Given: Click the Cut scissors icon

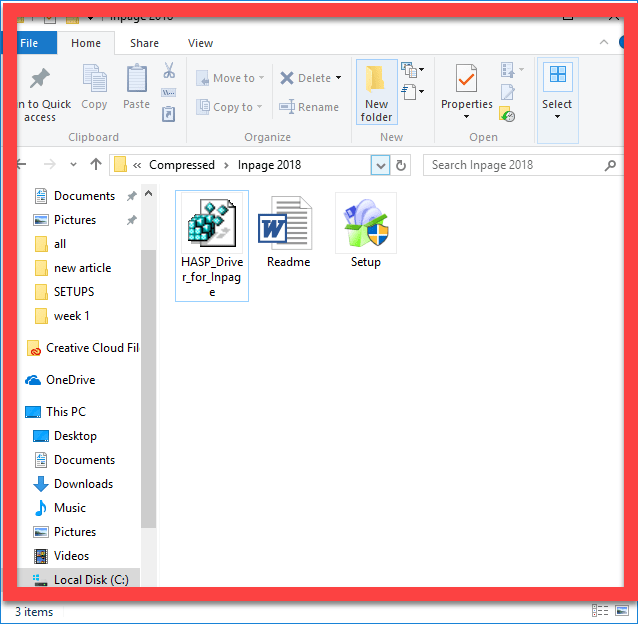Looking at the screenshot, I should pos(169,72).
